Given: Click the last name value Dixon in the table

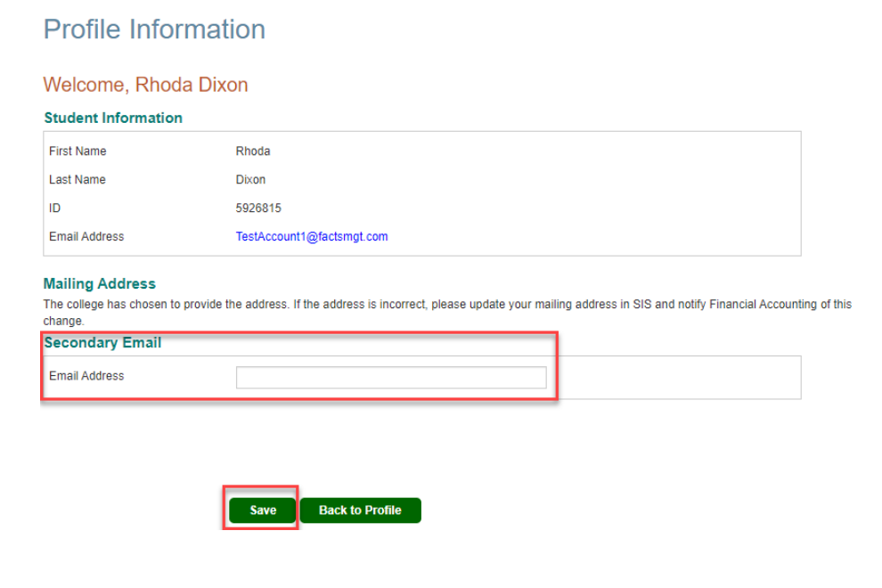Looking at the screenshot, I should (250, 180).
